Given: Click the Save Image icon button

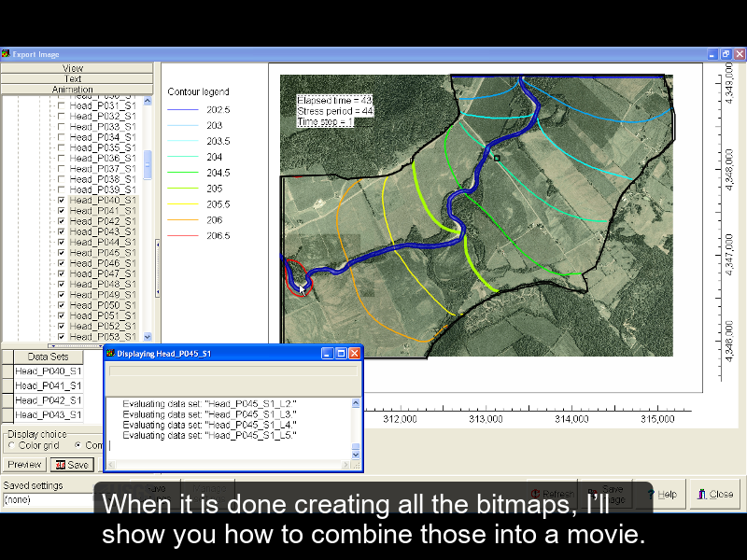Looking at the screenshot, I should (x=594, y=492).
